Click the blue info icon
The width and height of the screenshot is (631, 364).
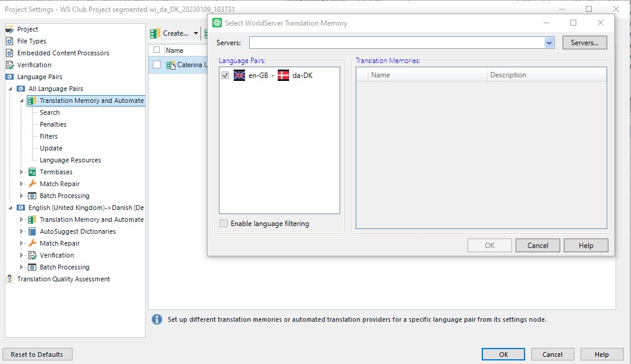[157, 319]
